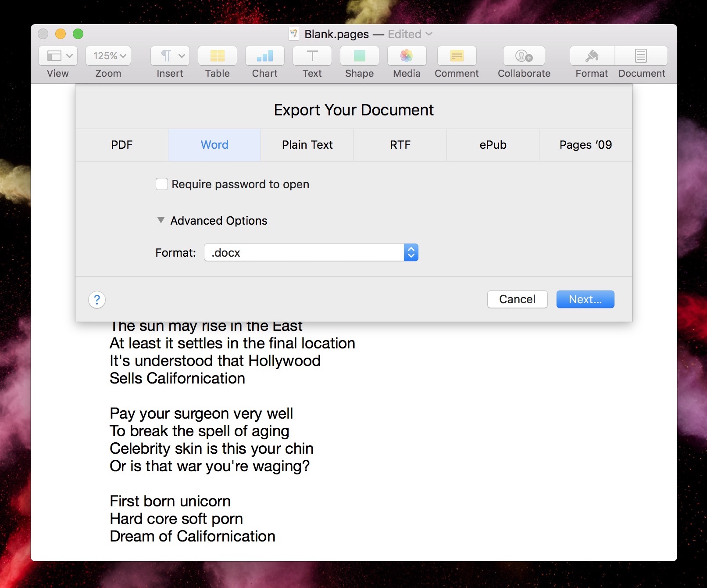Screen dimensions: 707x588
Task: Add a Comment
Action: coord(457,56)
